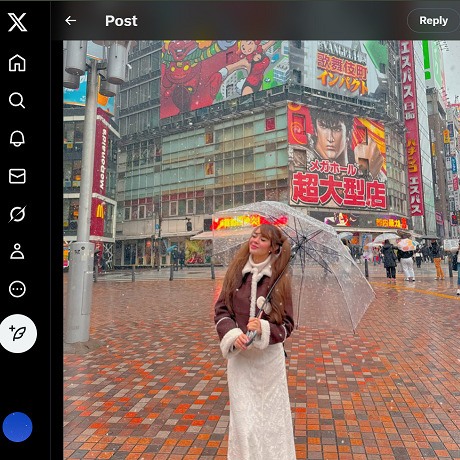This screenshot has height=460, width=460.
Task: Compose a new post with feather button
Action: (18, 333)
